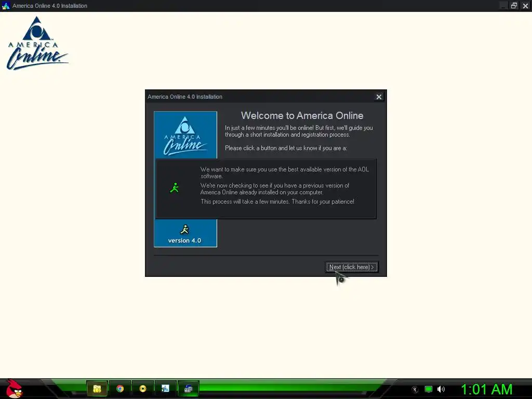
Task: Click the 'version 4.0' label
Action: (184, 241)
